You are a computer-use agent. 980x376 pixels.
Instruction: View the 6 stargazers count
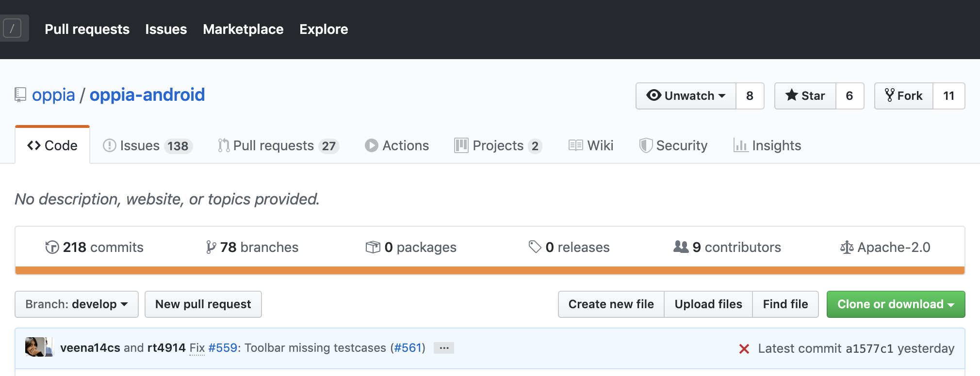tap(849, 96)
